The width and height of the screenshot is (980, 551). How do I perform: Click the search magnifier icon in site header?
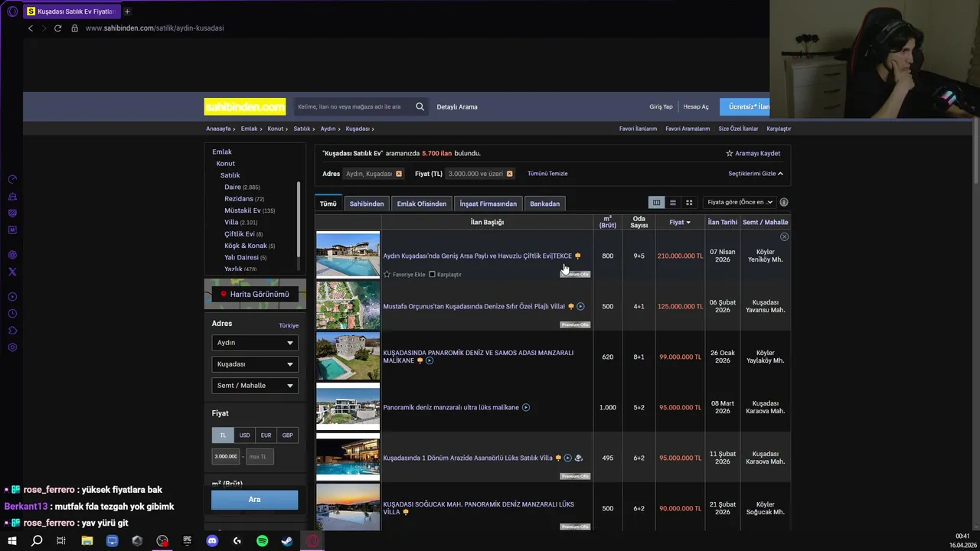(420, 106)
